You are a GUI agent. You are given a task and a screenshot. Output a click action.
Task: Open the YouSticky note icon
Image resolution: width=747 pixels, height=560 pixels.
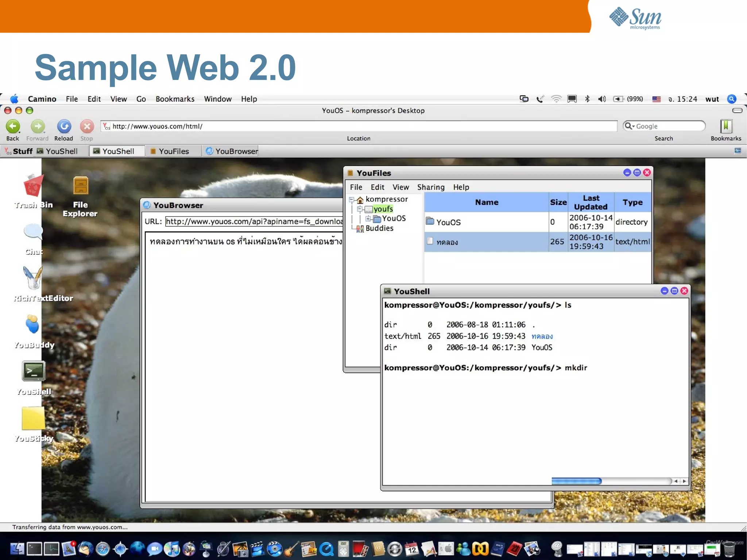[x=33, y=418]
